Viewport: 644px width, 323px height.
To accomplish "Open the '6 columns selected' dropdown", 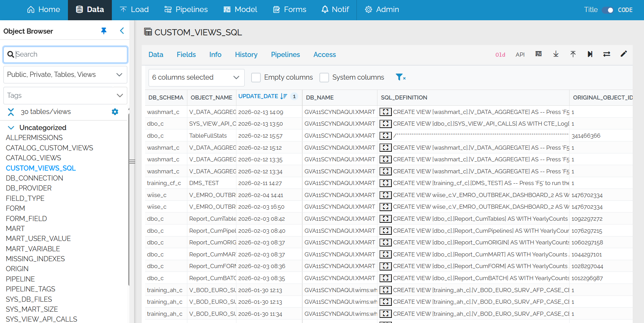I will click(x=196, y=78).
